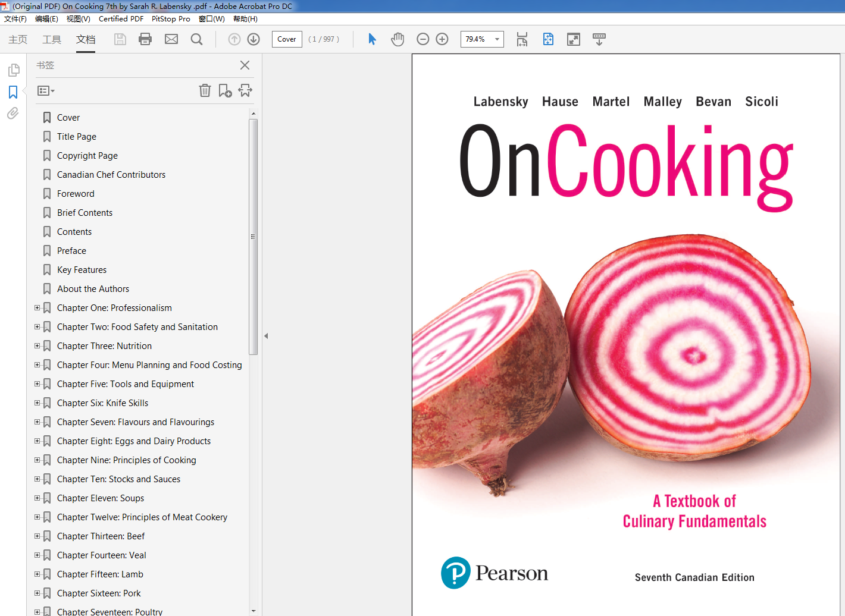The height and width of the screenshot is (616, 845).
Task: Switch to 主页 tab
Action: [x=18, y=39]
